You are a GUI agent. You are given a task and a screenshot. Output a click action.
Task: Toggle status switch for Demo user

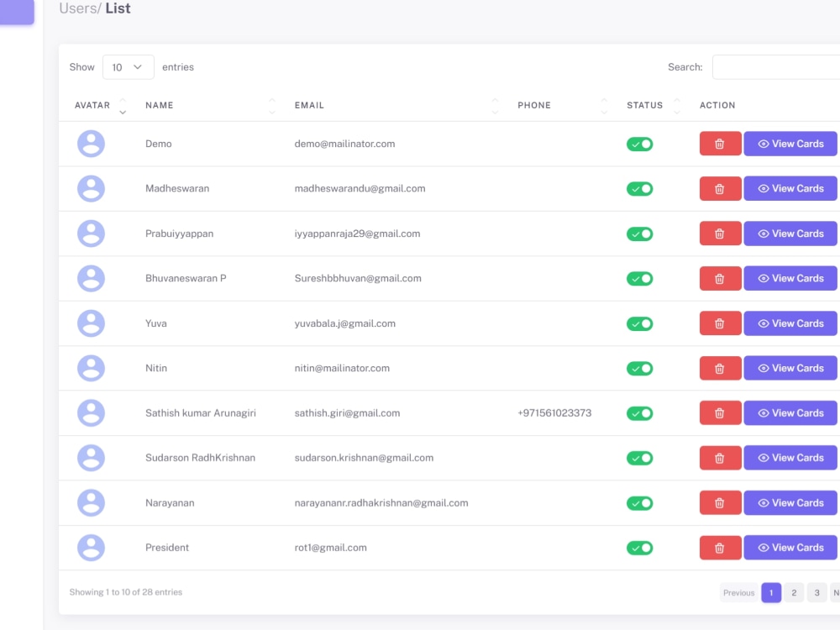pos(639,144)
